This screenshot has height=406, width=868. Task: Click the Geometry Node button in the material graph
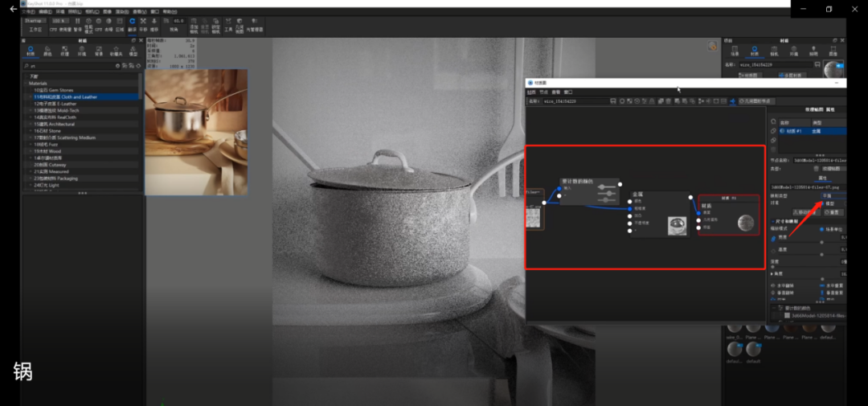click(x=755, y=101)
